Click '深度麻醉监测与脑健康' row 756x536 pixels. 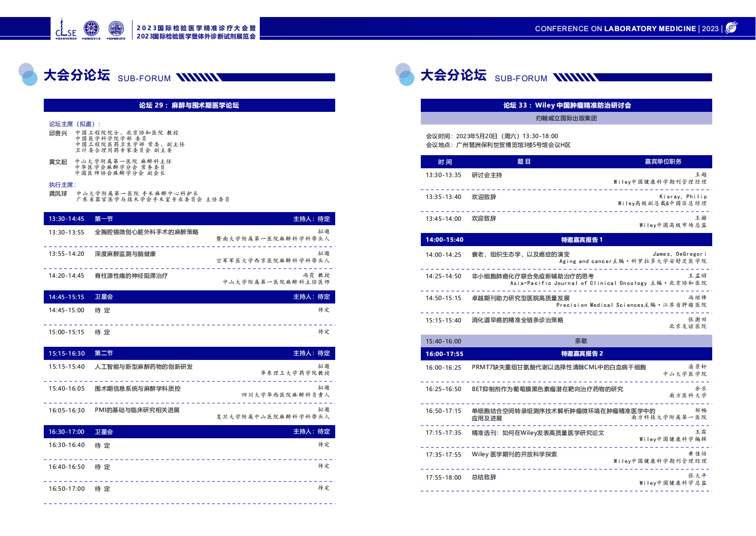(189, 257)
